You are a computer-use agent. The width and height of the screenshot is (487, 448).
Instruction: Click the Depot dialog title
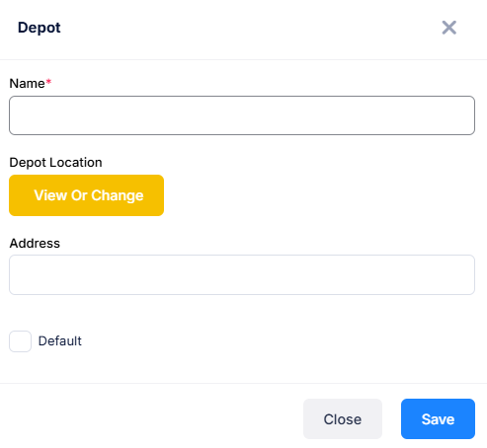39,28
